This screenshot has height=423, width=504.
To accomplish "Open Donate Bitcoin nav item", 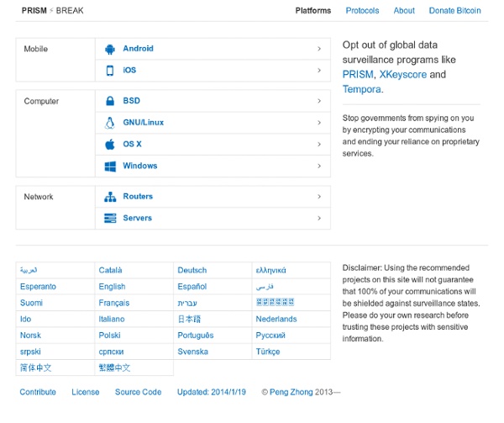I will tap(454, 11).
